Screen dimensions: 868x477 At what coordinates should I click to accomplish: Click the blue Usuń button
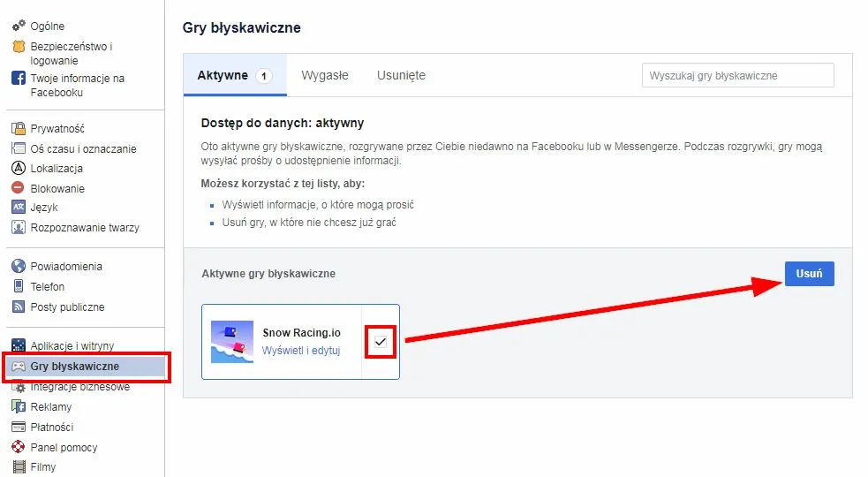coord(810,274)
